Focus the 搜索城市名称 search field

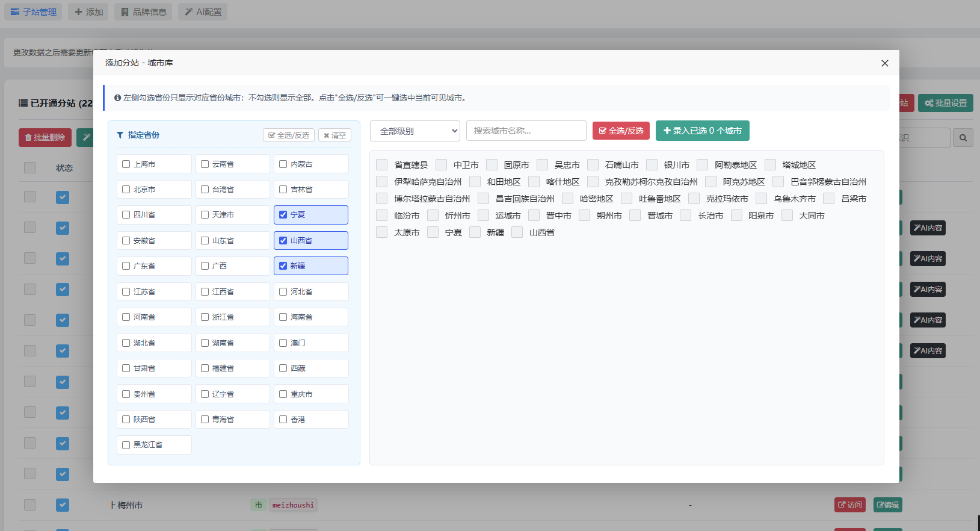pos(526,131)
